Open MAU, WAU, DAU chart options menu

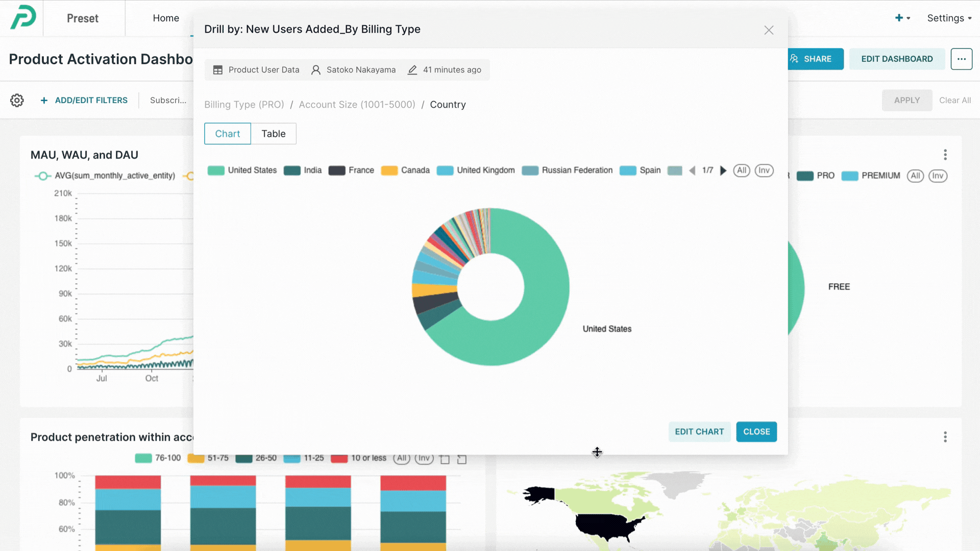945,155
